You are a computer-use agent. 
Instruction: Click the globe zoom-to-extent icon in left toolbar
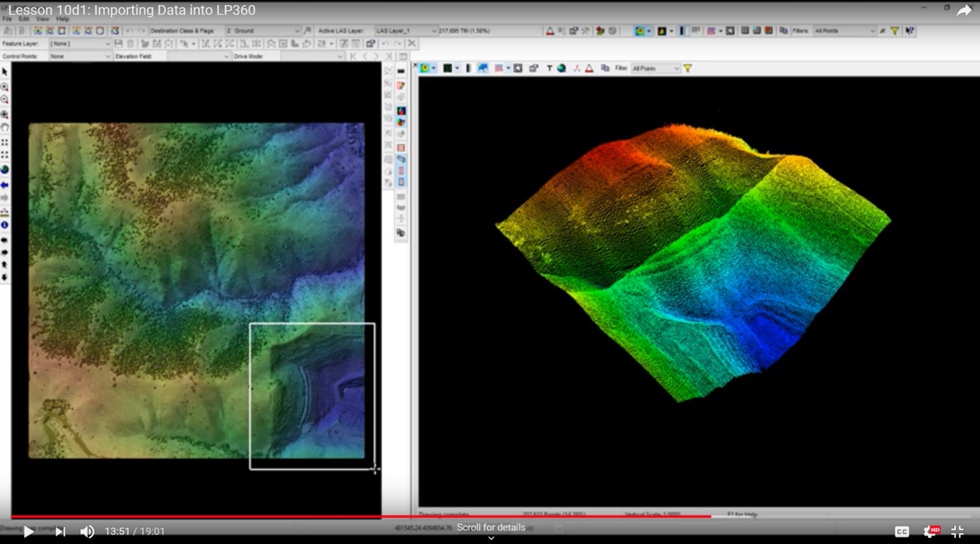4,169
